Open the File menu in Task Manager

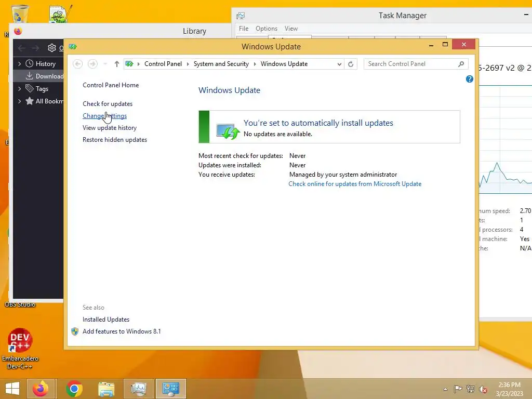pos(244,29)
